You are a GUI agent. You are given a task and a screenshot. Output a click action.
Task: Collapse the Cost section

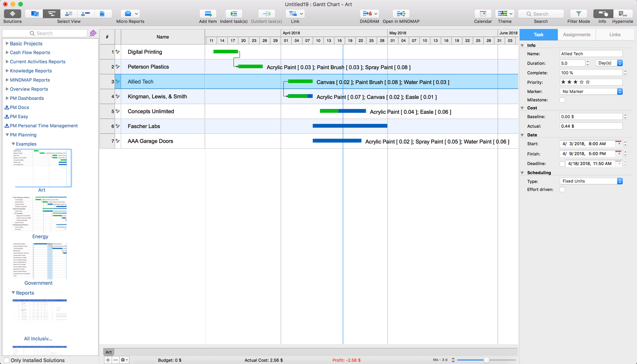pyautogui.click(x=522, y=108)
